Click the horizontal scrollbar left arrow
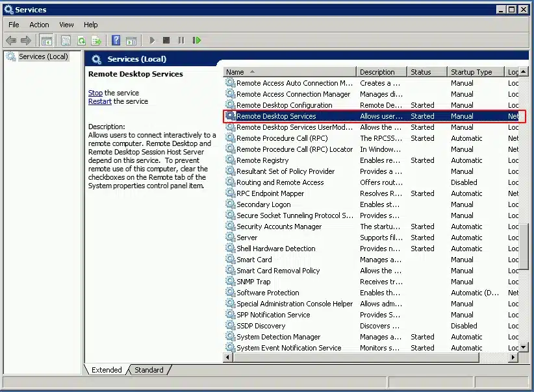The width and height of the screenshot is (534, 392). [x=228, y=358]
